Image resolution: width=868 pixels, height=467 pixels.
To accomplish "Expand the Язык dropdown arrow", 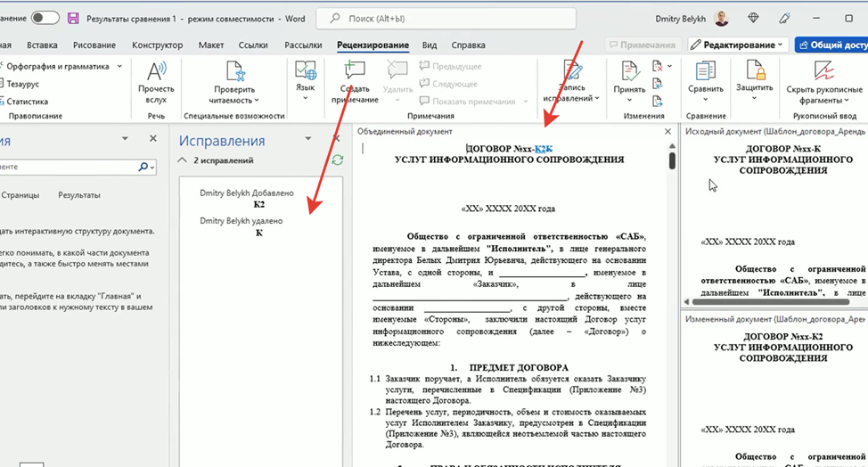I will [305, 99].
